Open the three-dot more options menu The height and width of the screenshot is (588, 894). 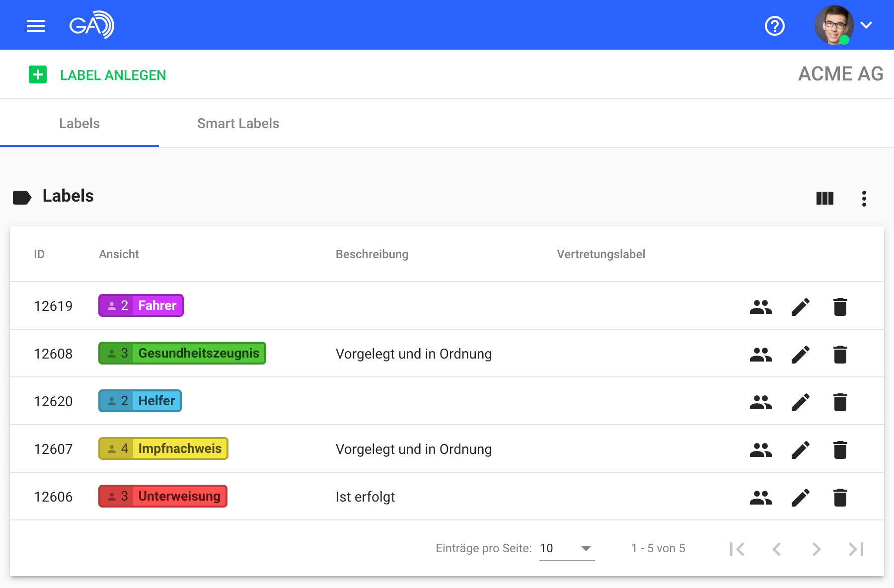click(x=864, y=198)
